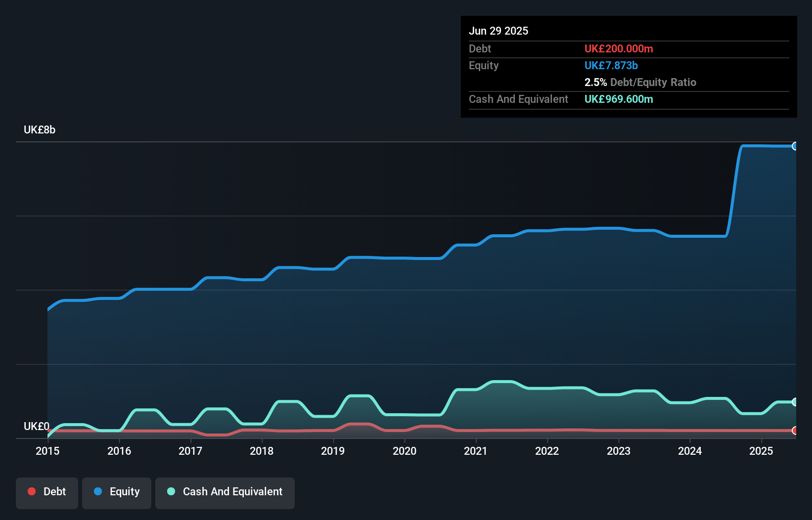Click the equity line peak after 2024

(x=767, y=146)
